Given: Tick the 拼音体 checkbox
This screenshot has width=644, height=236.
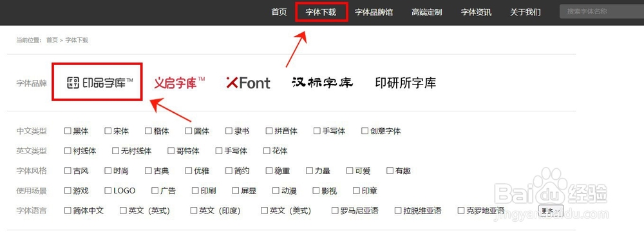Looking at the screenshot, I should tap(269, 131).
